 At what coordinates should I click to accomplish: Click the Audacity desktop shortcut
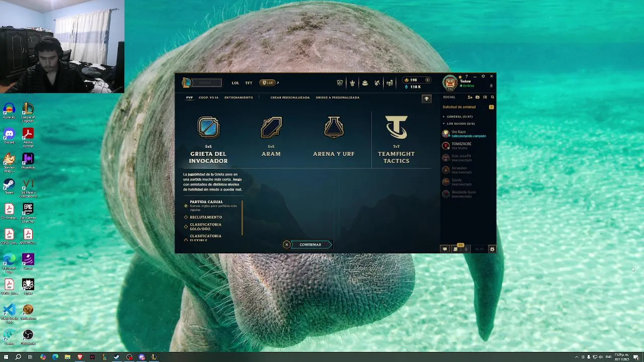pos(9,111)
